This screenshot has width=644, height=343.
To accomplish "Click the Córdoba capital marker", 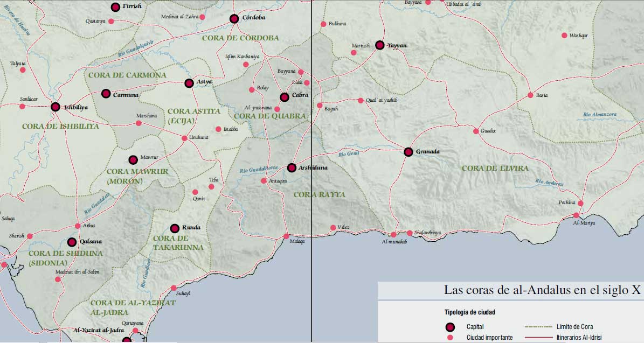I will pos(234,19).
